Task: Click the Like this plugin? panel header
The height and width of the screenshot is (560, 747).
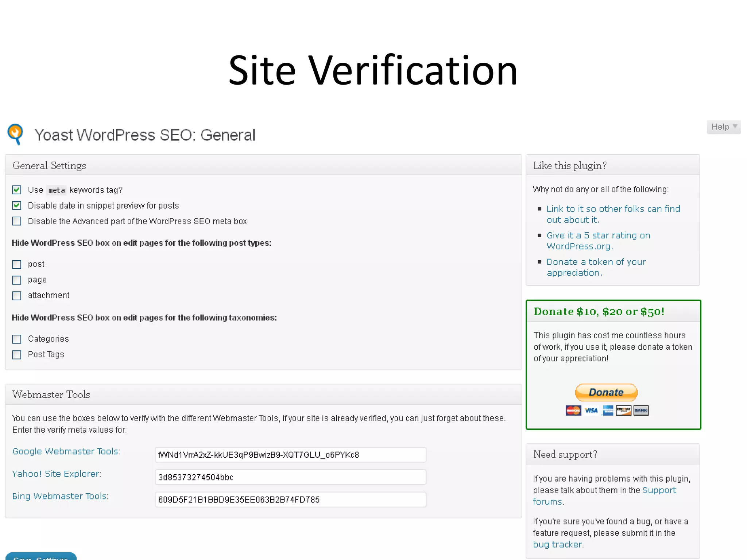Action: pyautogui.click(x=613, y=165)
